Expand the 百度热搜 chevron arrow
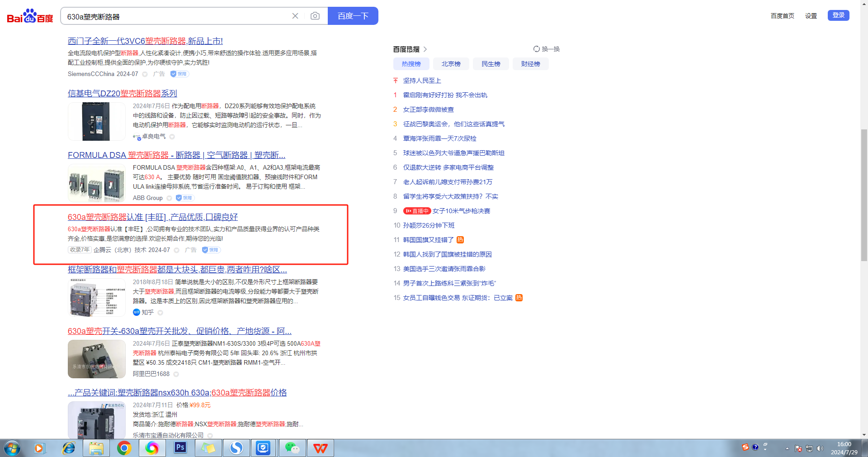868x457 pixels. [425, 49]
